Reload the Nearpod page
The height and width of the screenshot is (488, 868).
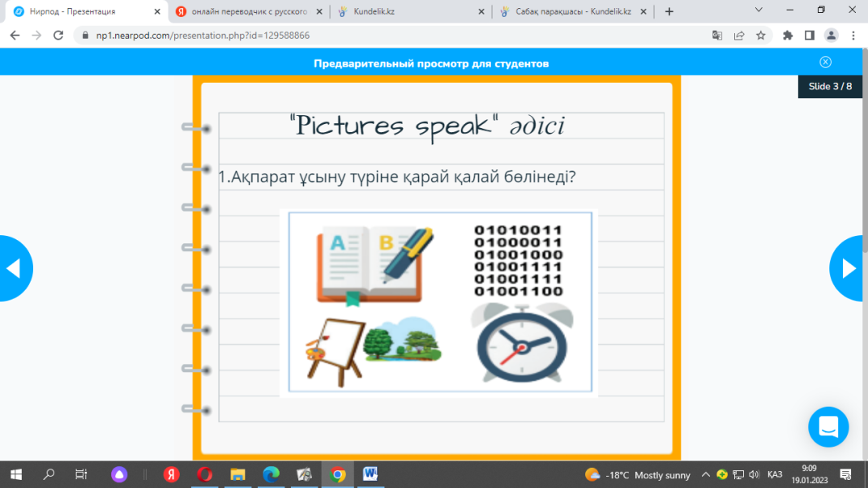coord(58,36)
